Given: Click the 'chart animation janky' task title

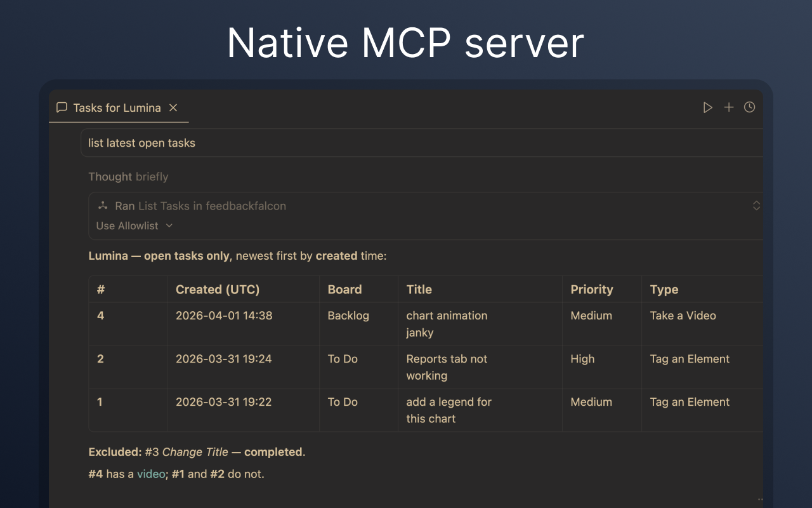Looking at the screenshot, I should pos(446,324).
